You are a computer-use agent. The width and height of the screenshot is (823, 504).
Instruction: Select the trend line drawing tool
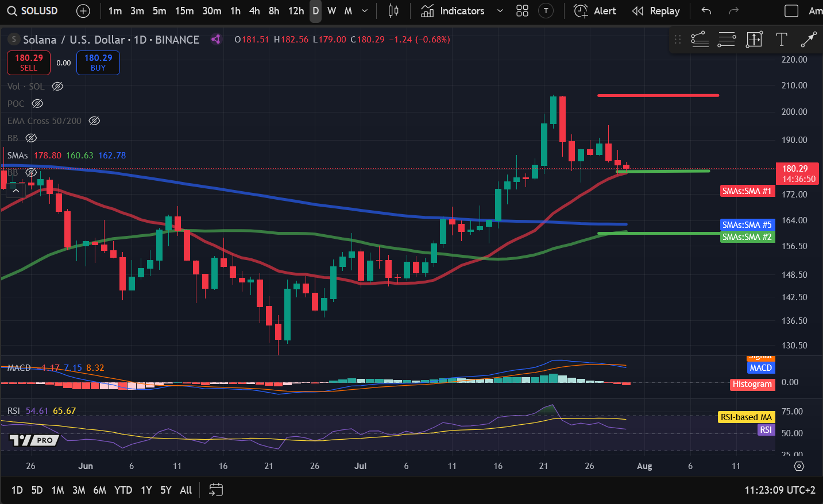(809, 40)
